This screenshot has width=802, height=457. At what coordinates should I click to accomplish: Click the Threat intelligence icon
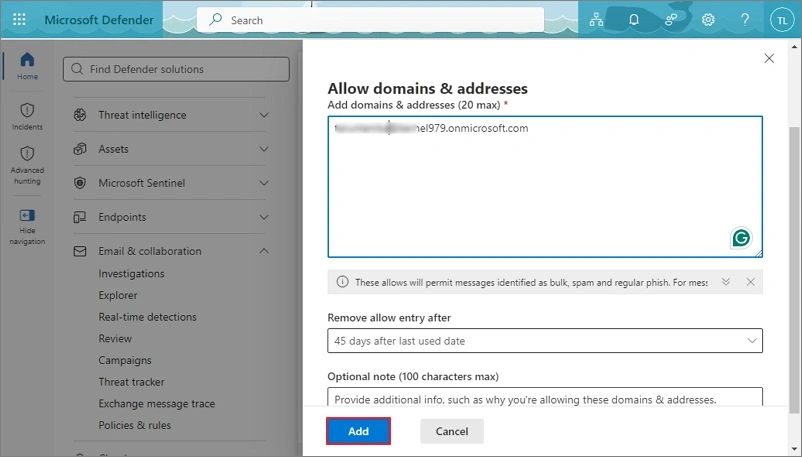(80, 115)
